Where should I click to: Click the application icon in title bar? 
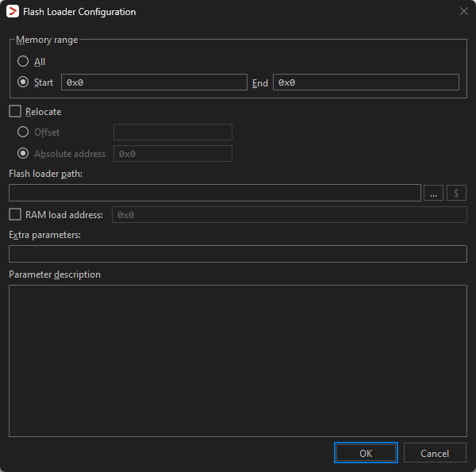[x=13, y=12]
